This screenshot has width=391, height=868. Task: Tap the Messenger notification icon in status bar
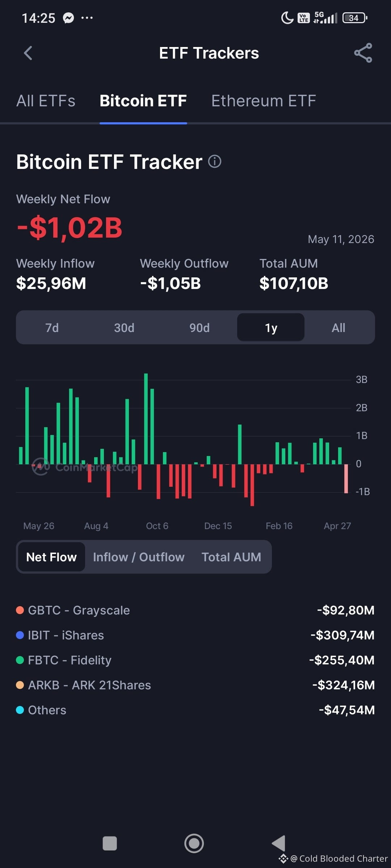click(68, 18)
